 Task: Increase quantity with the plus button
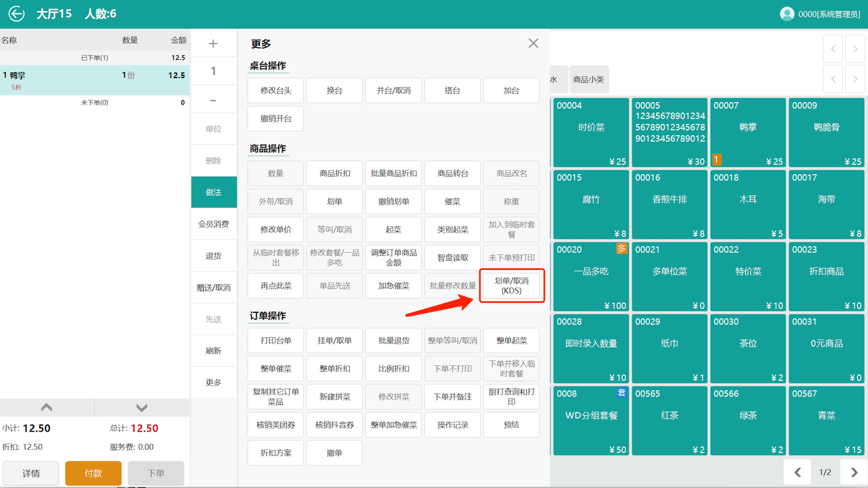point(213,44)
